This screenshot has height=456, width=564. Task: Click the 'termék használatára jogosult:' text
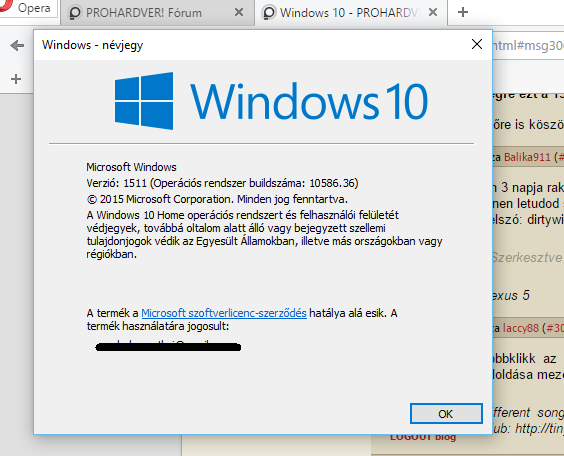pos(158,326)
